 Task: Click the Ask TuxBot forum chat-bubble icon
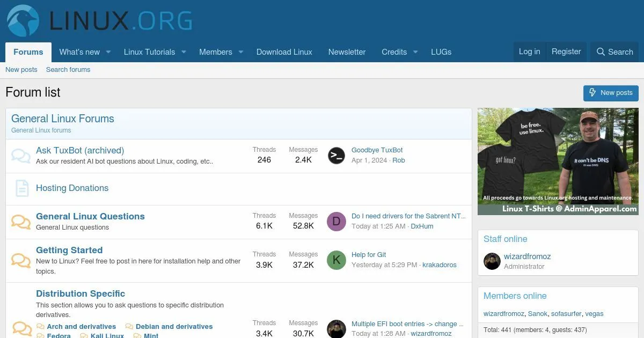click(21, 156)
